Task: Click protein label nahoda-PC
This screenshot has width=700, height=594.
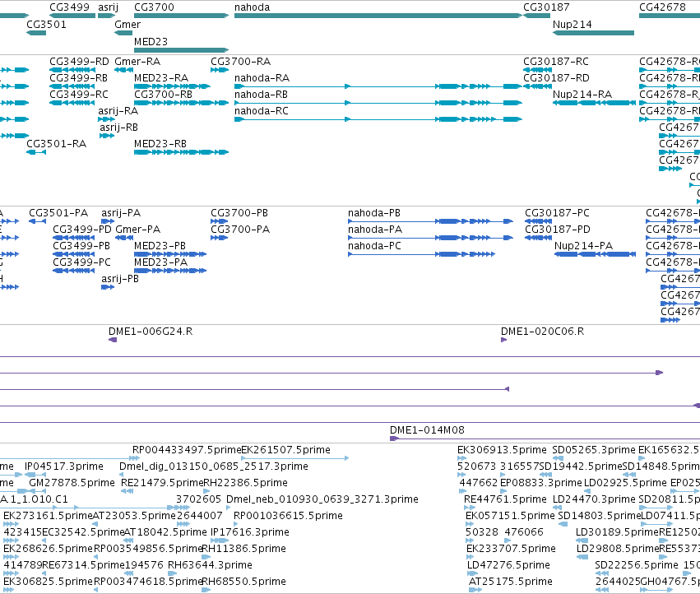Action: 374,246
